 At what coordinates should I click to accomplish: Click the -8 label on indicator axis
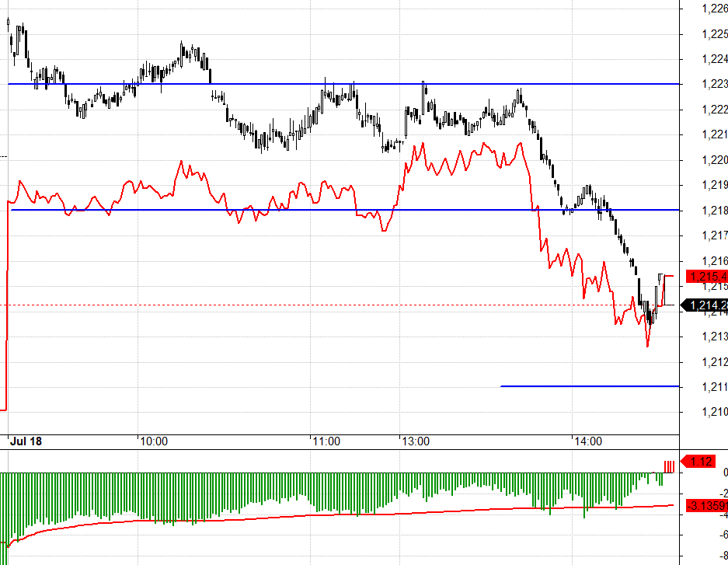(723, 556)
